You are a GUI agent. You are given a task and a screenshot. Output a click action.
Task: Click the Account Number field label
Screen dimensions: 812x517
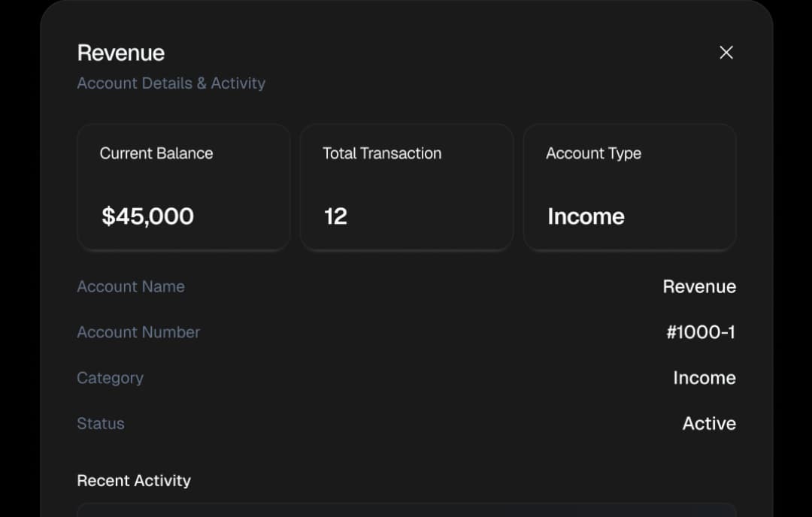click(138, 332)
